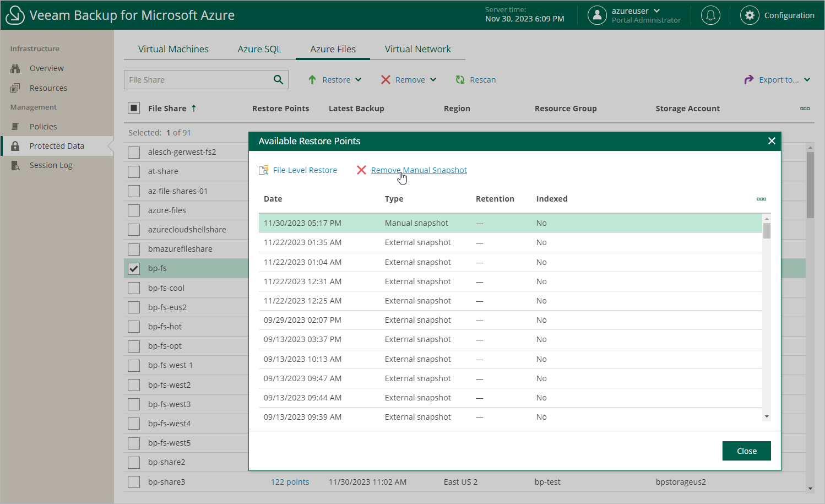Open Overview in the sidebar
This screenshot has width=825, height=504.
(x=47, y=68)
